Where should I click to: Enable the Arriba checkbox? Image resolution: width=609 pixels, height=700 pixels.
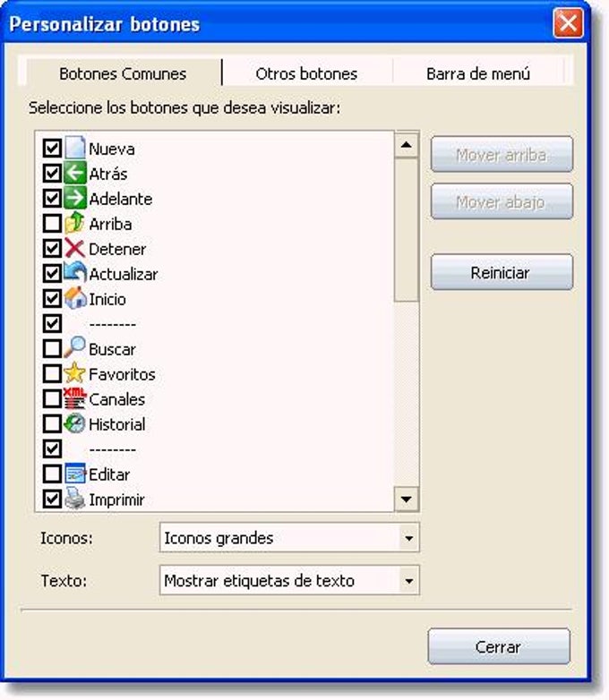pyautogui.click(x=52, y=223)
